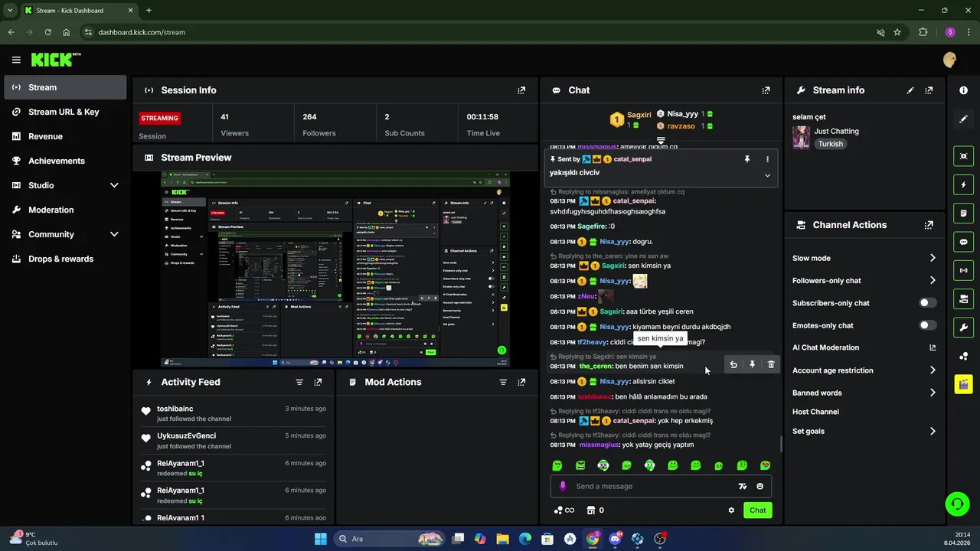Click the pencil edit icon in right sidebar
The height and width of the screenshot is (551, 980).
click(x=963, y=119)
